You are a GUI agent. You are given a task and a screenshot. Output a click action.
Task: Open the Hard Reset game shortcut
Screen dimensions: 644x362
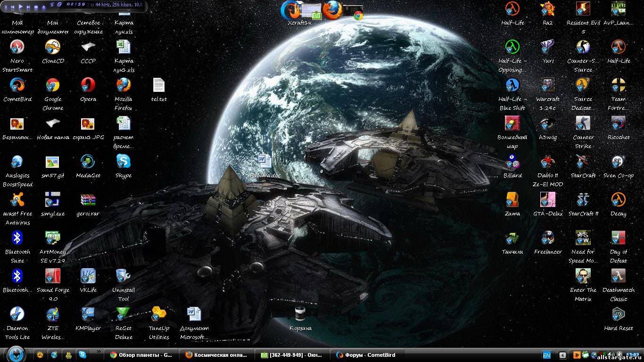tap(618, 314)
